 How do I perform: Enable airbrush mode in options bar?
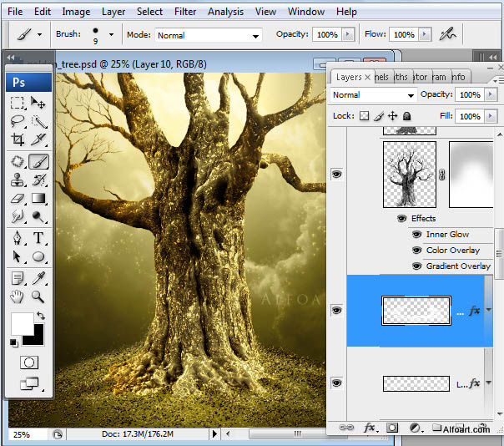(448, 34)
